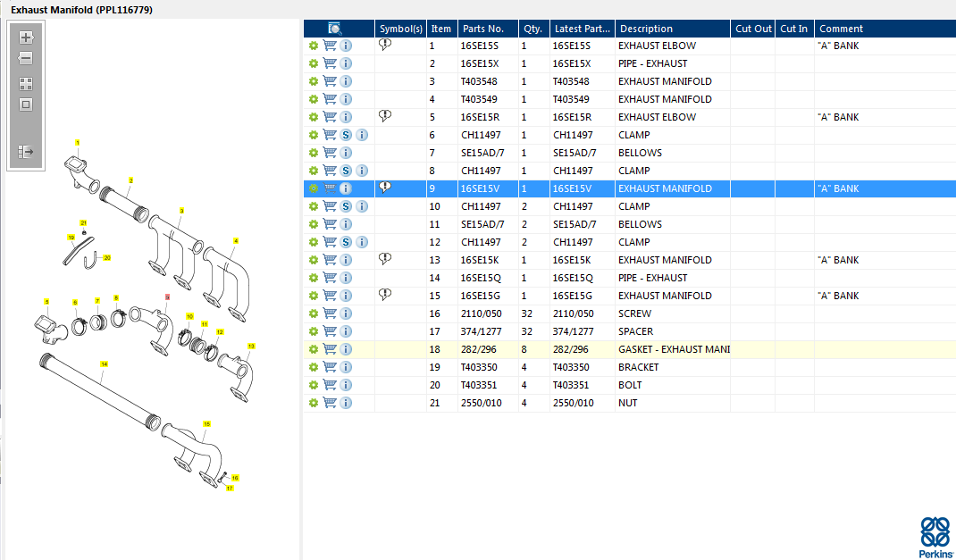The width and height of the screenshot is (956, 560).
Task: Click the four-squares grid view icon
Action: tap(26, 84)
